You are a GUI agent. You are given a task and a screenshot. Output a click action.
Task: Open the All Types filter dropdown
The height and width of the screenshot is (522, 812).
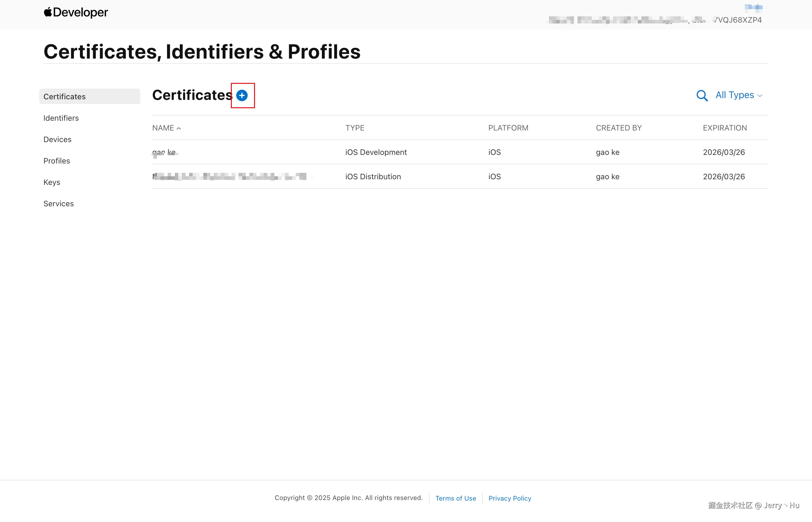click(x=739, y=95)
